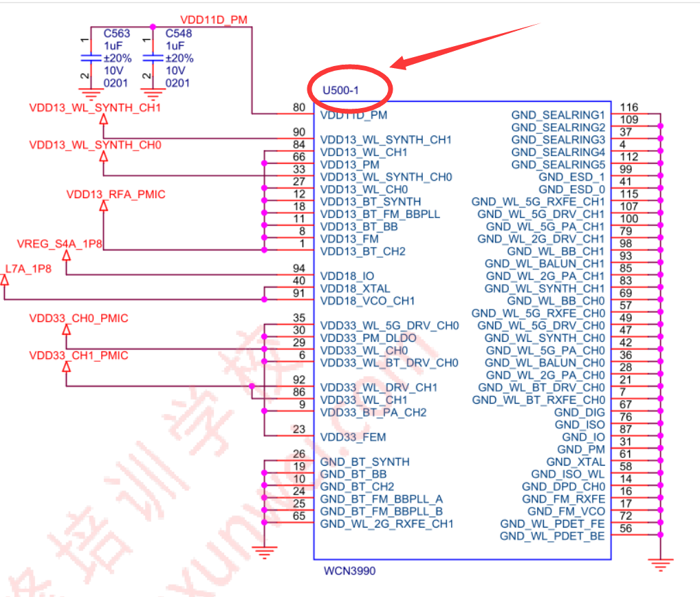The width and height of the screenshot is (700, 597).
Task: Select pin name VDD13_BT_FM_BBPLL
Action: pos(380,215)
